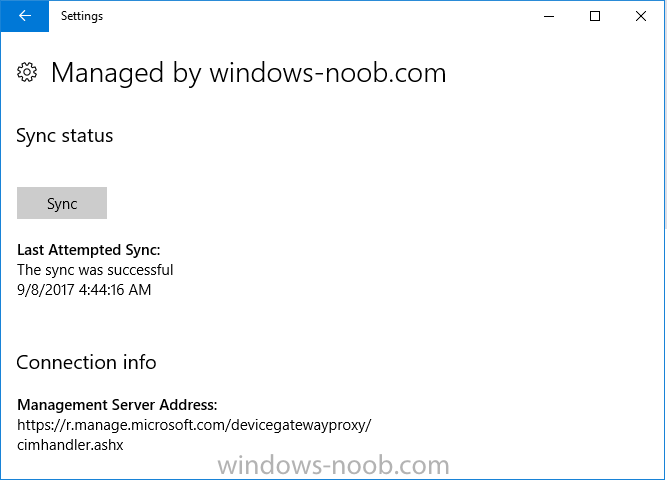The image size is (667, 480).
Task: Select 'The sync was successful' message
Action: pyautogui.click(x=95, y=270)
